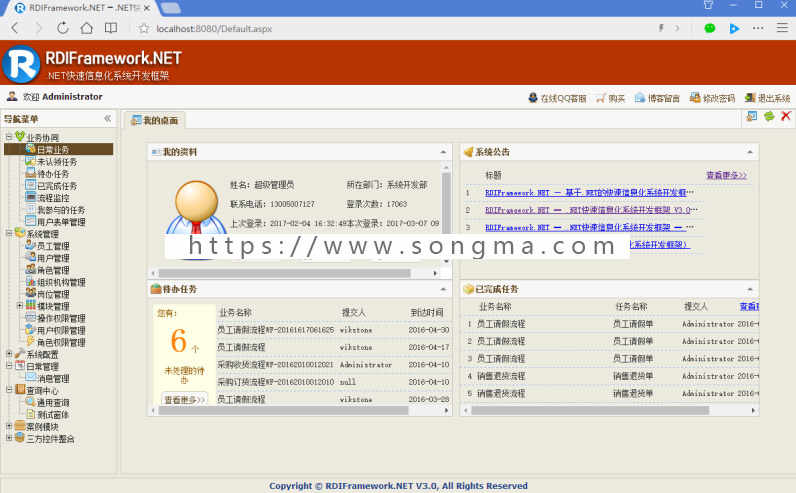
Task: Click the full-screen tab toolbar icon
Action: [752, 116]
